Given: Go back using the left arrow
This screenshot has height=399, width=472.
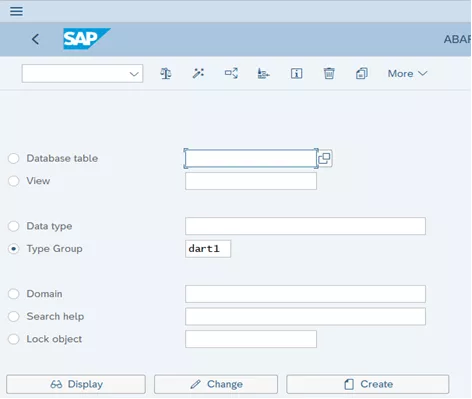Looking at the screenshot, I should (35, 39).
